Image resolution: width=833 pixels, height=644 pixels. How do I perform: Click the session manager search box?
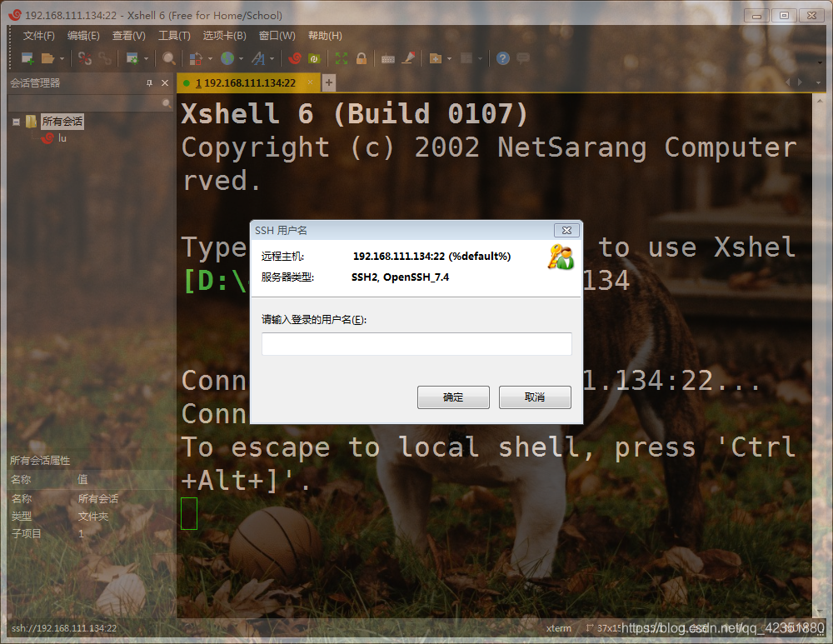click(x=85, y=103)
